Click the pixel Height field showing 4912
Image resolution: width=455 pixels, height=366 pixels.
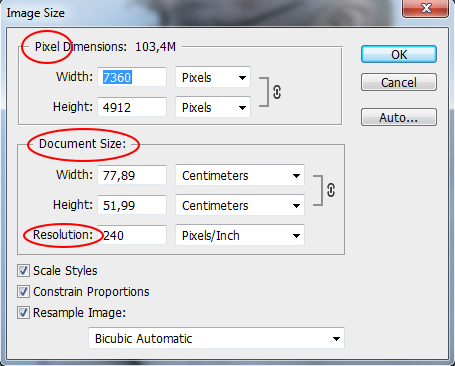pyautogui.click(x=132, y=107)
